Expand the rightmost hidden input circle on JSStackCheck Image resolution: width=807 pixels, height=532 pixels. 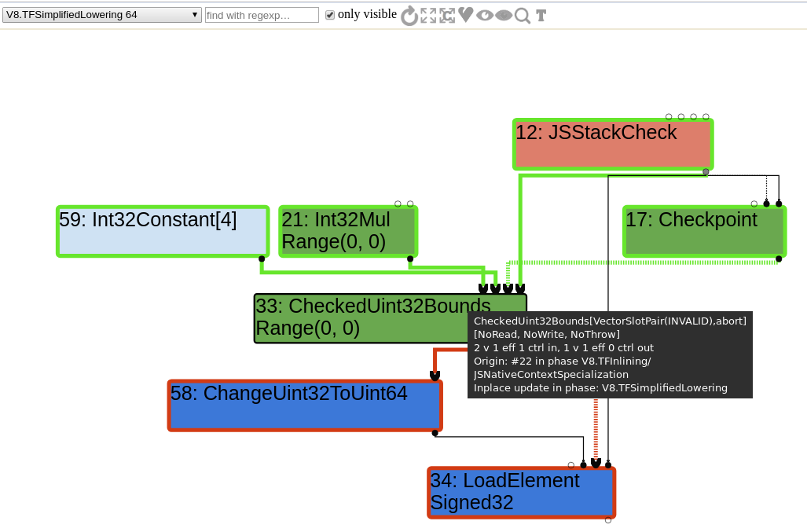click(706, 117)
